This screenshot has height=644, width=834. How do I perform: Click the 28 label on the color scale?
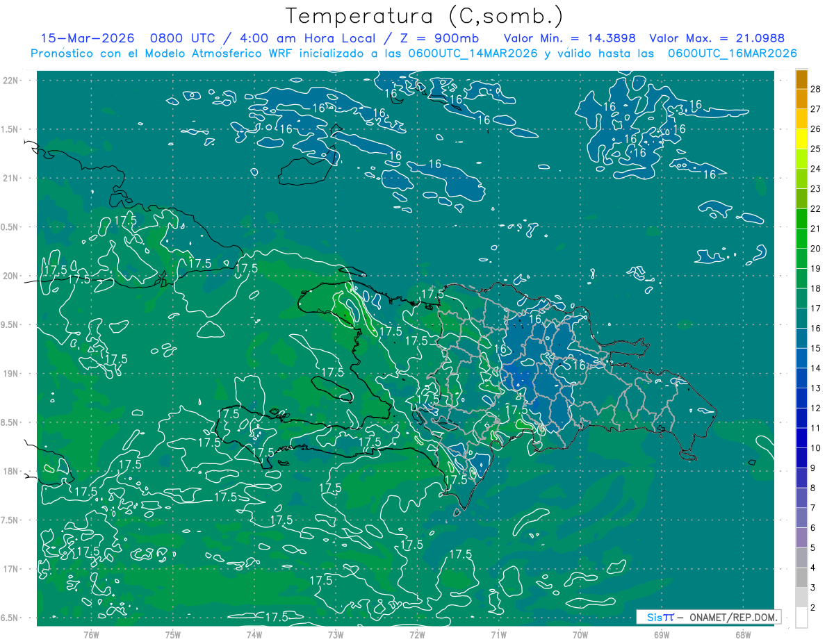tap(816, 89)
